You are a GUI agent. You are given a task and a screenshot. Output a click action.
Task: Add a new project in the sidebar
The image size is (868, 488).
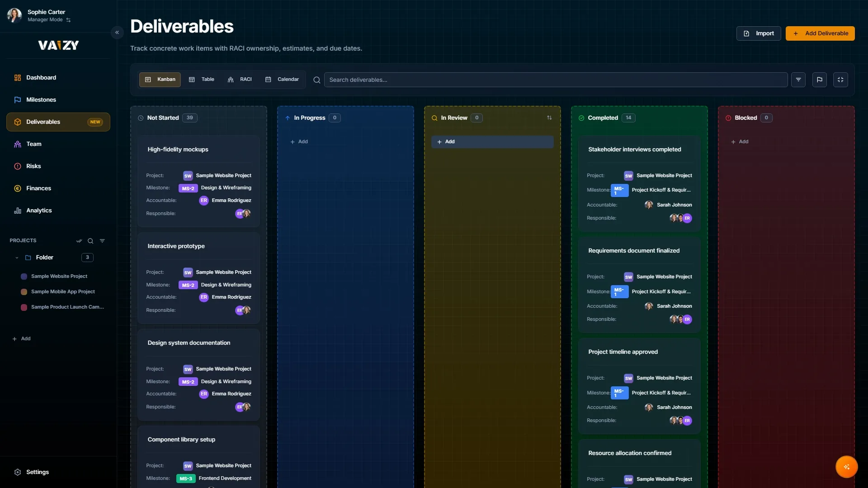21,339
